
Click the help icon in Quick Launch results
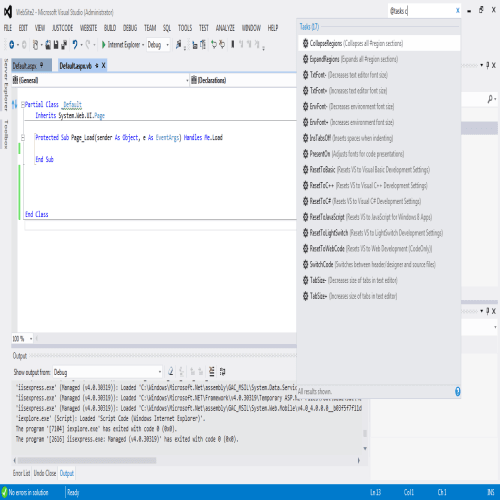point(458,391)
